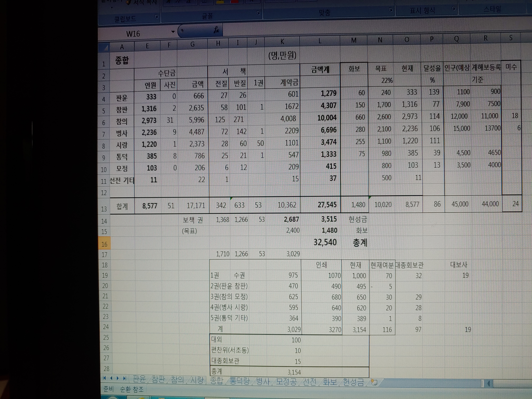This screenshot has height=399, width=532.
Task: Click the horizontal scrollbar left arrow
Action: pos(488,383)
